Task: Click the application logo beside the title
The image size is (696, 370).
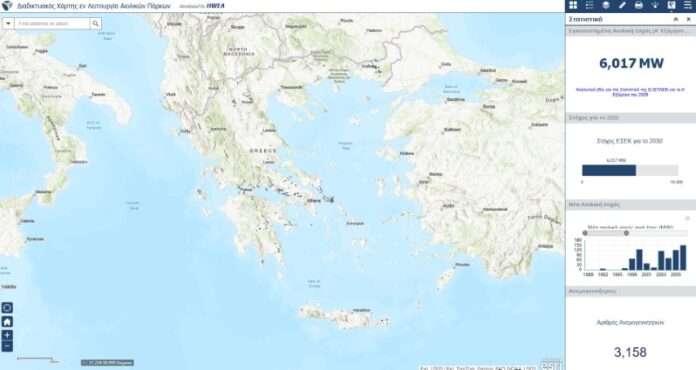Action: tap(8, 6)
